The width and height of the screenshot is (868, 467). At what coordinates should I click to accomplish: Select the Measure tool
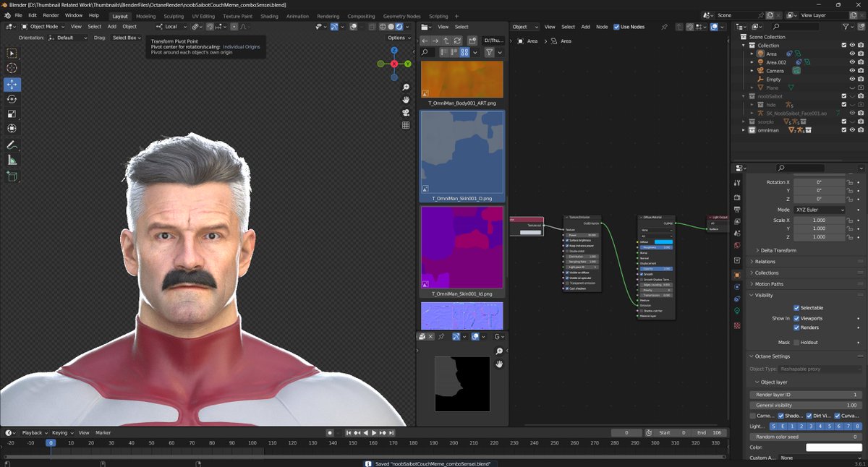12,160
